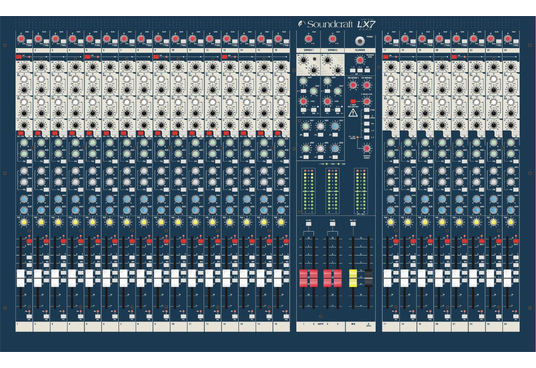Toggle top button in five-button monitor source column
Viewport: 536px width, 368px height.
click(x=366, y=110)
